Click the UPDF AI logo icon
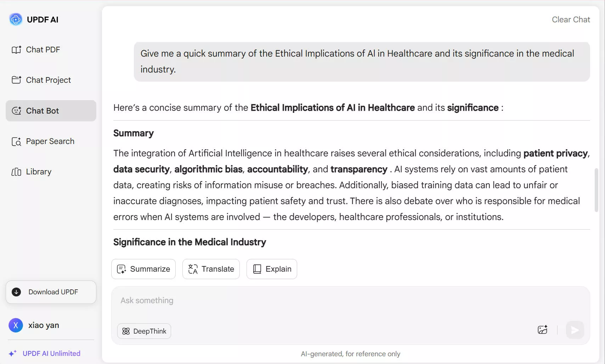The image size is (605, 364). coord(16,19)
